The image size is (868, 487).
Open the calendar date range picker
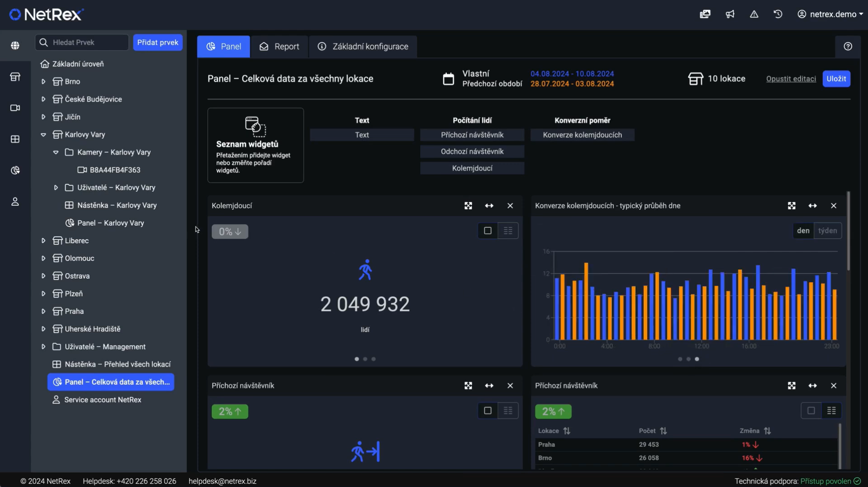tap(448, 79)
